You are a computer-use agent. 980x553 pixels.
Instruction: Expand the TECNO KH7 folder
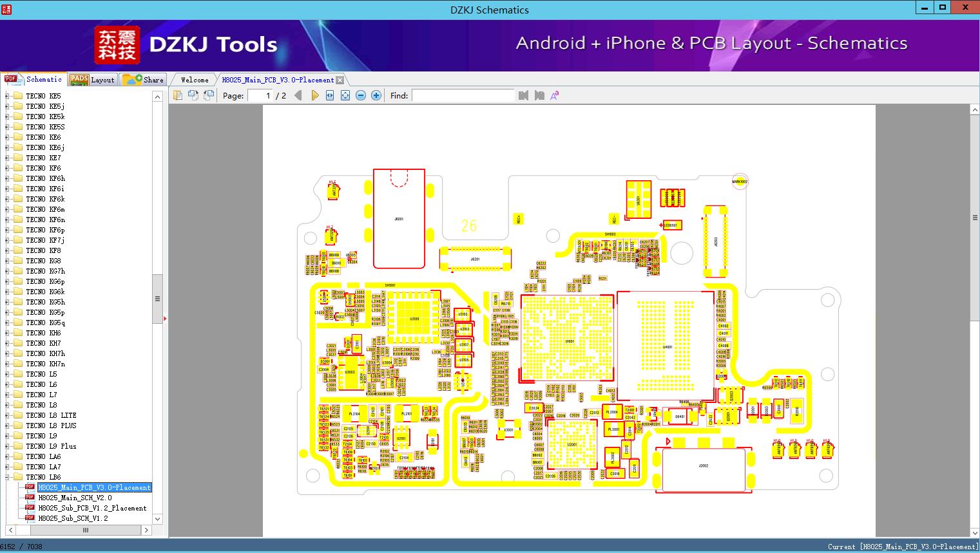coord(7,343)
